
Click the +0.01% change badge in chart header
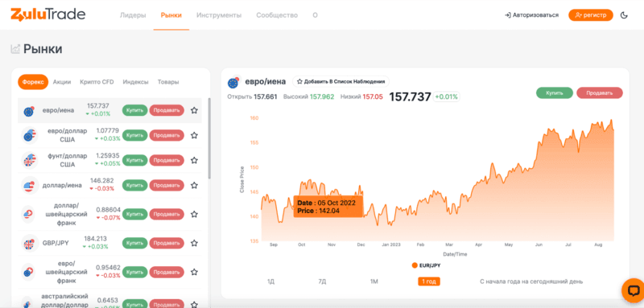click(447, 97)
